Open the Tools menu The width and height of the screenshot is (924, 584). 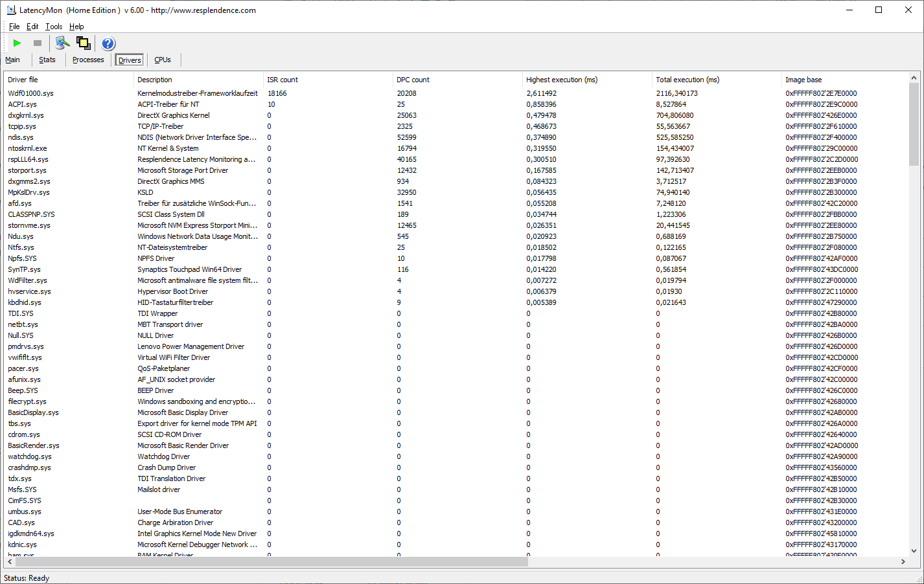click(x=54, y=27)
